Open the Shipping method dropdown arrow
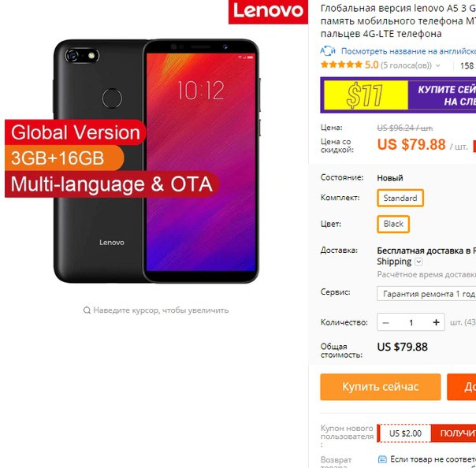 [x=418, y=262]
